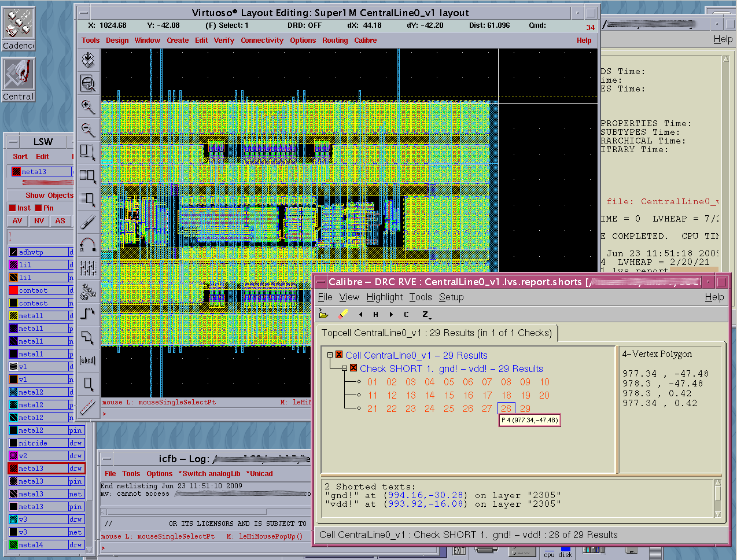Screen dimensions: 737x560
Task: Open the Setup menu in Calibre RVE
Action: [451, 297]
